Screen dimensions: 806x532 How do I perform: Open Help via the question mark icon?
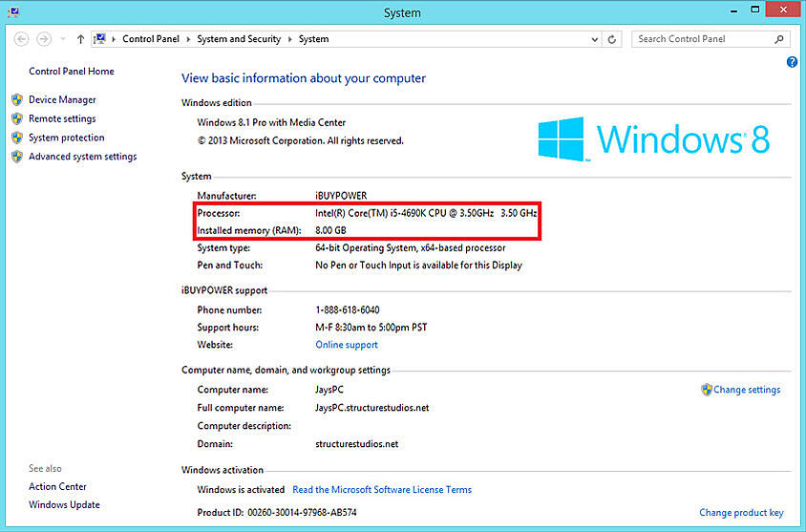(x=792, y=63)
